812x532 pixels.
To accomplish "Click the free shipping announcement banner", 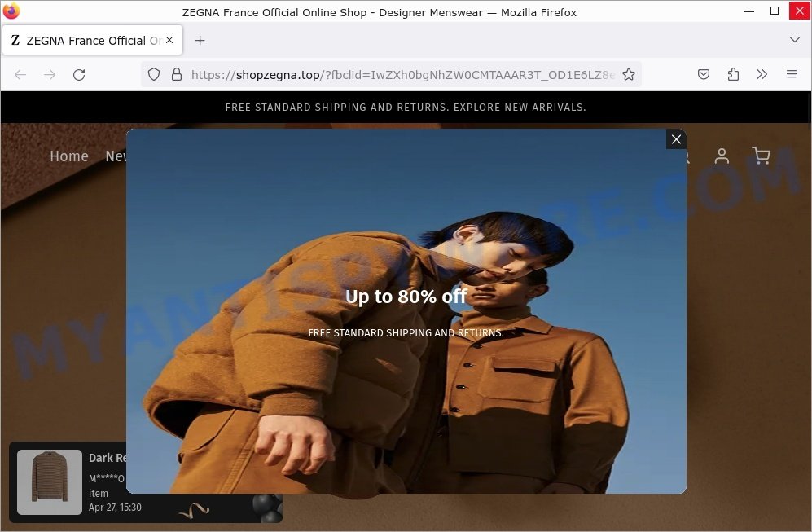I will (x=406, y=108).
